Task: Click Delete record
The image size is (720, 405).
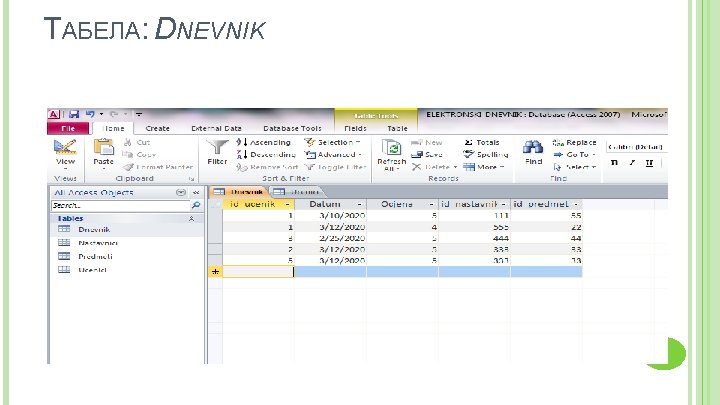Action: [x=434, y=167]
